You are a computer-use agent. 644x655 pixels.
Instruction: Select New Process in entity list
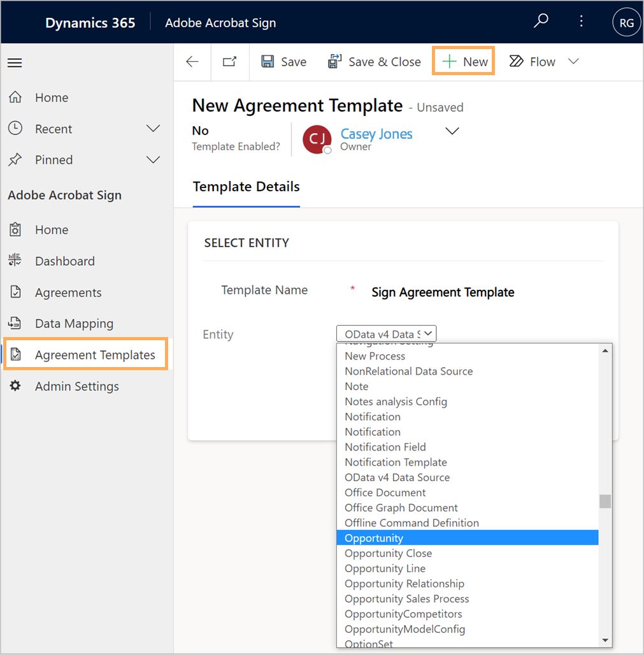point(468,356)
